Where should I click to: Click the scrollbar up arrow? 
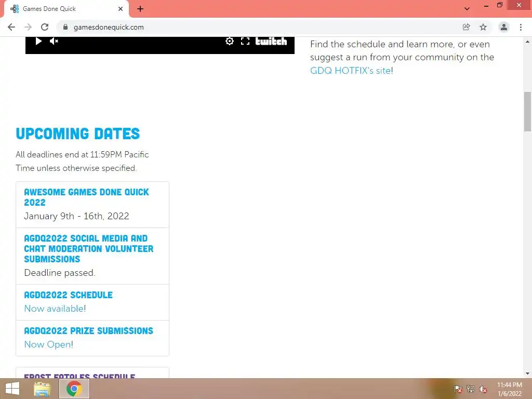pyautogui.click(x=527, y=42)
